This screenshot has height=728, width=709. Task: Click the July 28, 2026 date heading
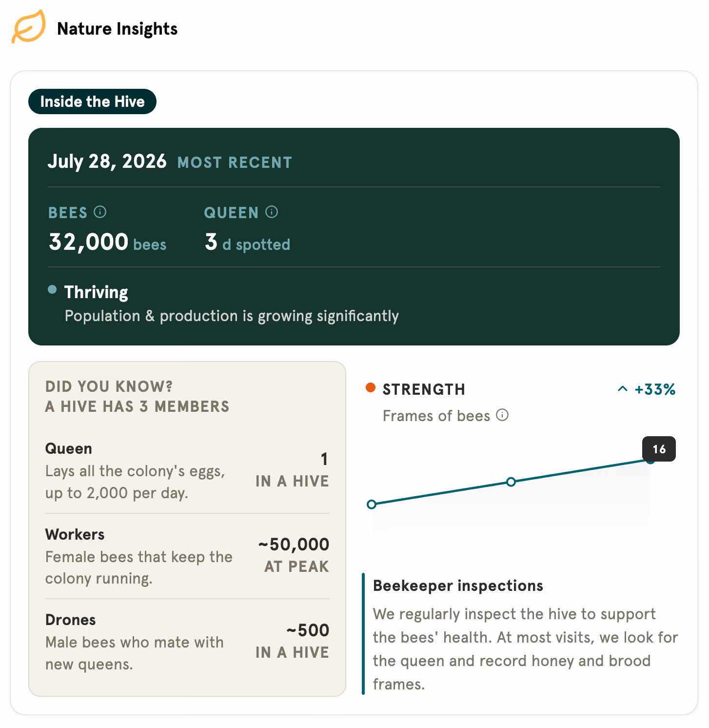pos(107,162)
